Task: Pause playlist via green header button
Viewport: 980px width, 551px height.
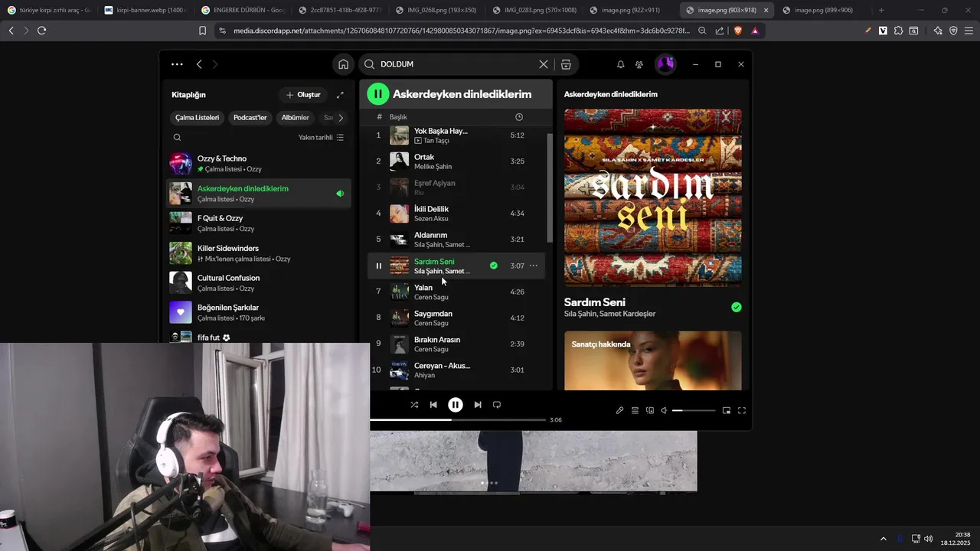Action: point(378,94)
